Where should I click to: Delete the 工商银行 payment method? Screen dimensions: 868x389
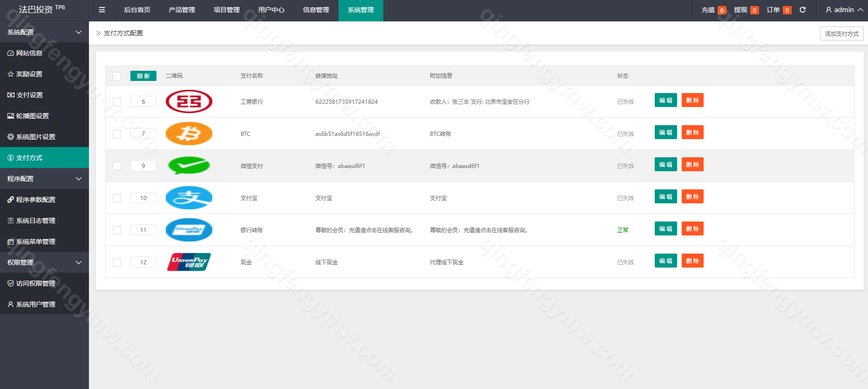pyautogui.click(x=692, y=100)
